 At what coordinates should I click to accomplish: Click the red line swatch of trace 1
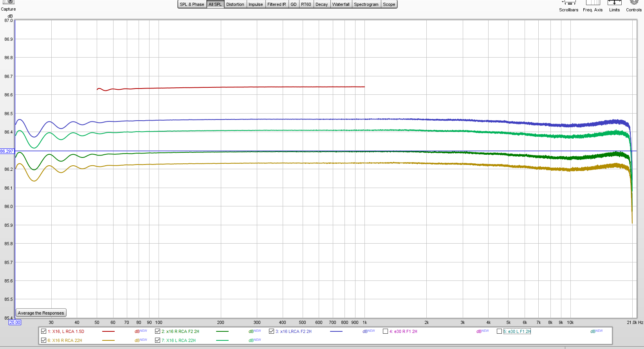tap(108, 331)
